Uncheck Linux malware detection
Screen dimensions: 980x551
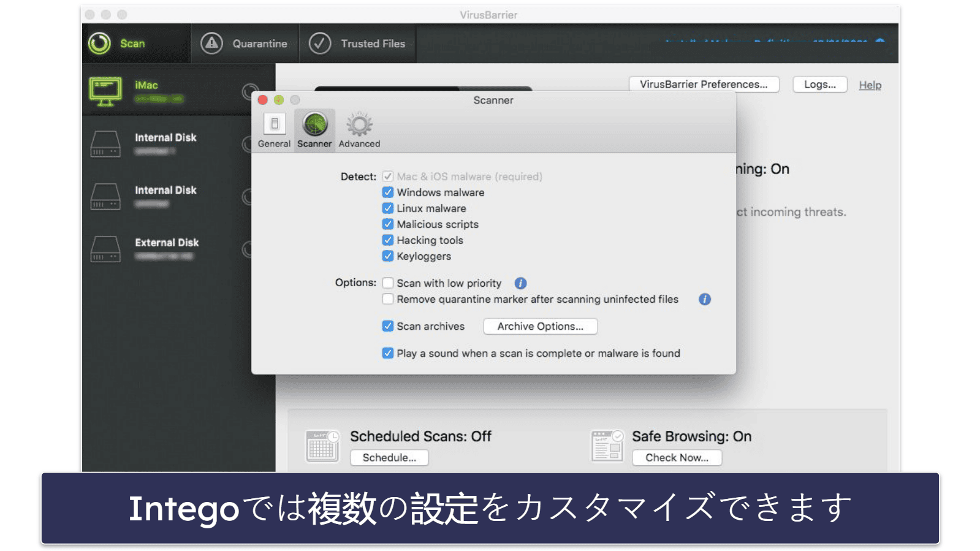388,208
